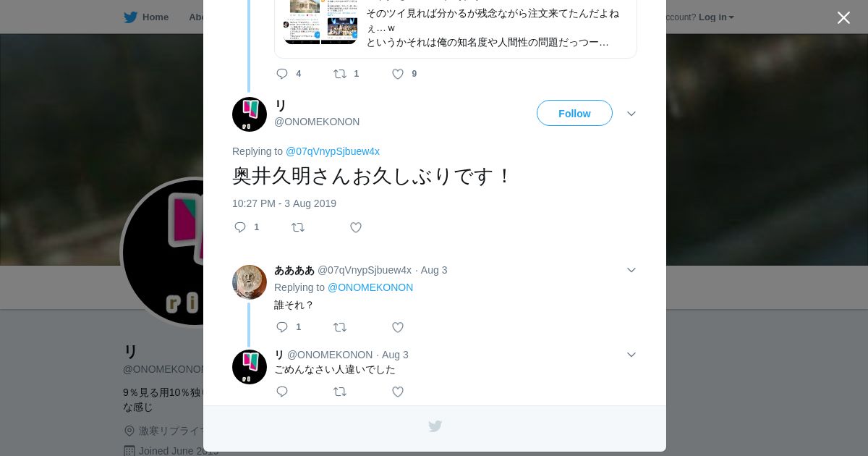Close the tweet overlay dialog
The height and width of the screenshot is (456, 868).
tap(843, 17)
